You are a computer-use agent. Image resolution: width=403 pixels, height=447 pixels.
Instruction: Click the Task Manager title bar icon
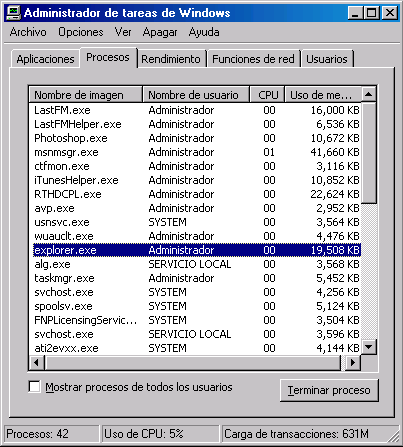coord(14,13)
